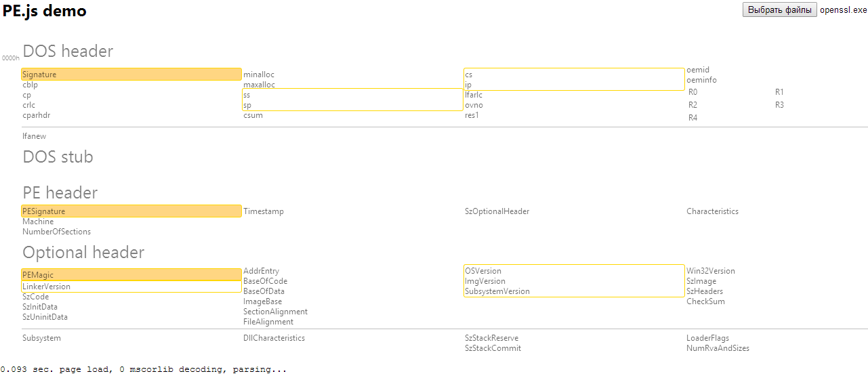Select the AddrEntry field
This screenshot has height=378, width=868.
coord(261,271)
